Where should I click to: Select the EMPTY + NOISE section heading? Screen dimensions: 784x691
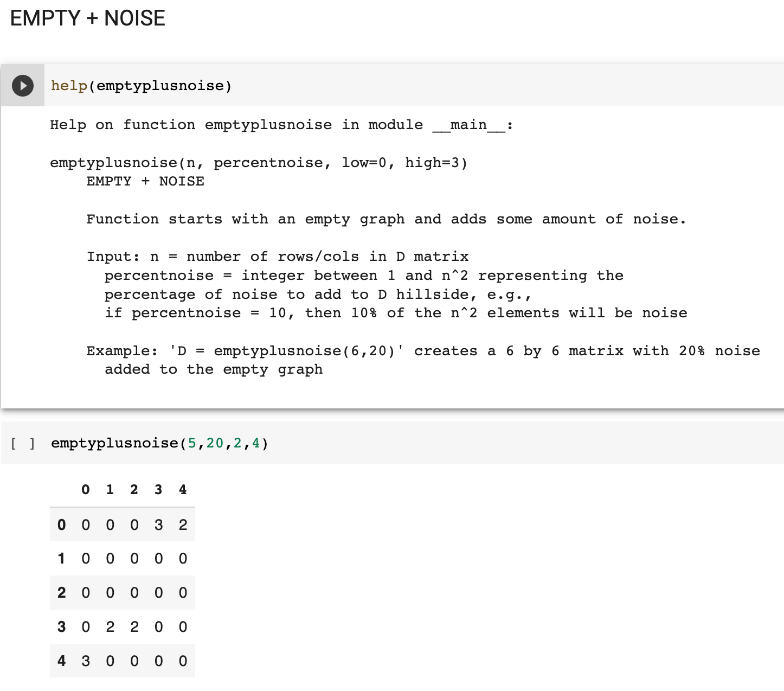tap(88, 18)
